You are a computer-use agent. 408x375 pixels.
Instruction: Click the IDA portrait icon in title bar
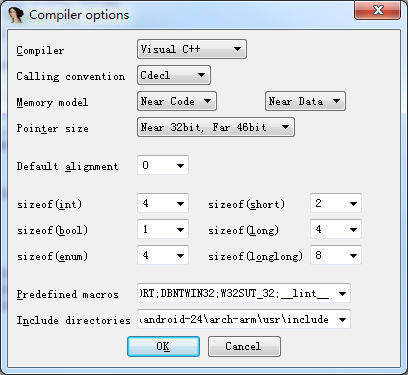pos(16,15)
